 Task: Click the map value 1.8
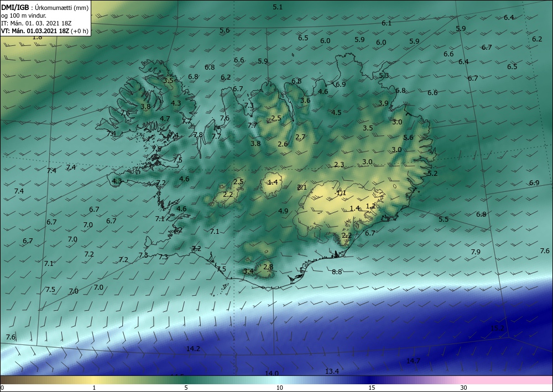point(38,37)
